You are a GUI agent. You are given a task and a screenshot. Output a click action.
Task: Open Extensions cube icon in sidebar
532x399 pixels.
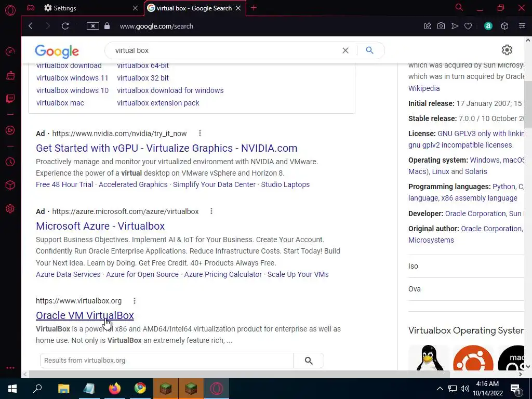[10, 185]
